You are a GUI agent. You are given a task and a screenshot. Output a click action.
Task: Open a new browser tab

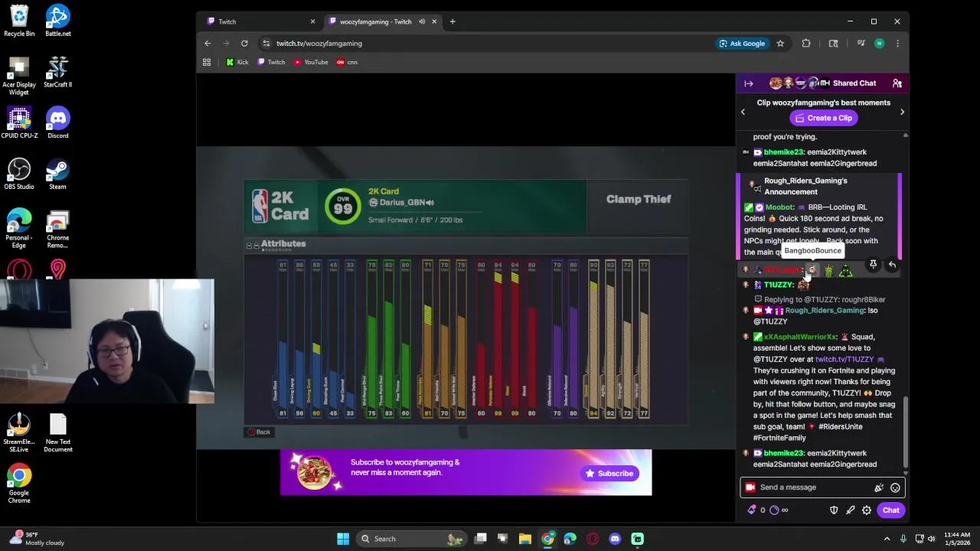[452, 21]
